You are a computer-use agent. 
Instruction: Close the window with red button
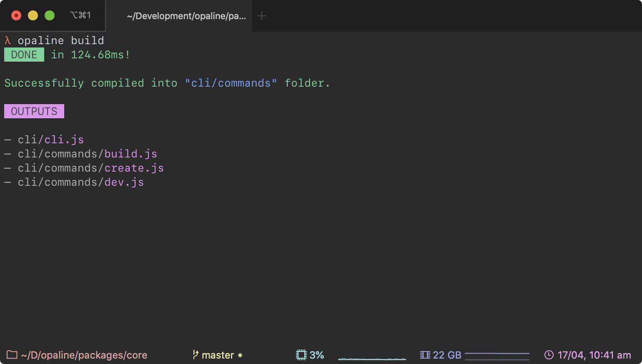click(16, 15)
